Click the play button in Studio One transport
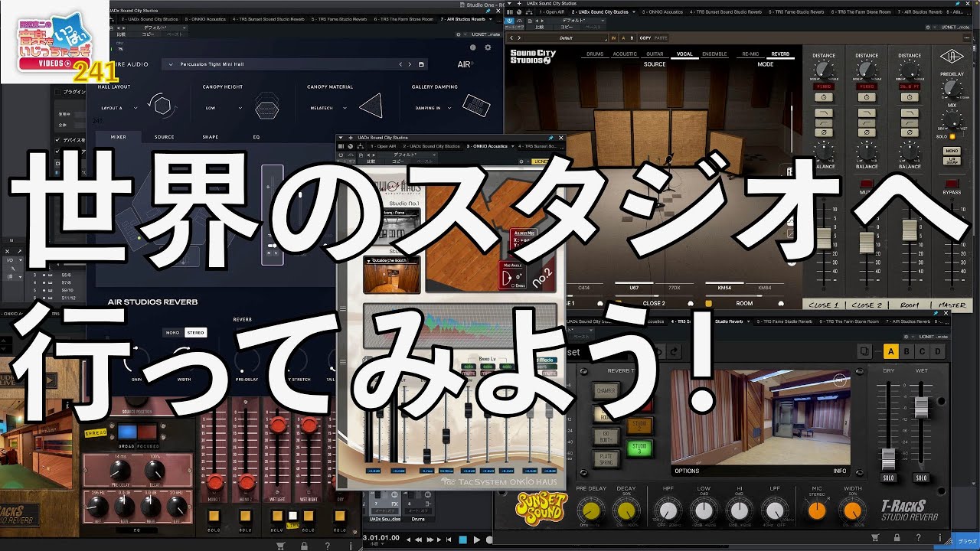 (x=477, y=540)
